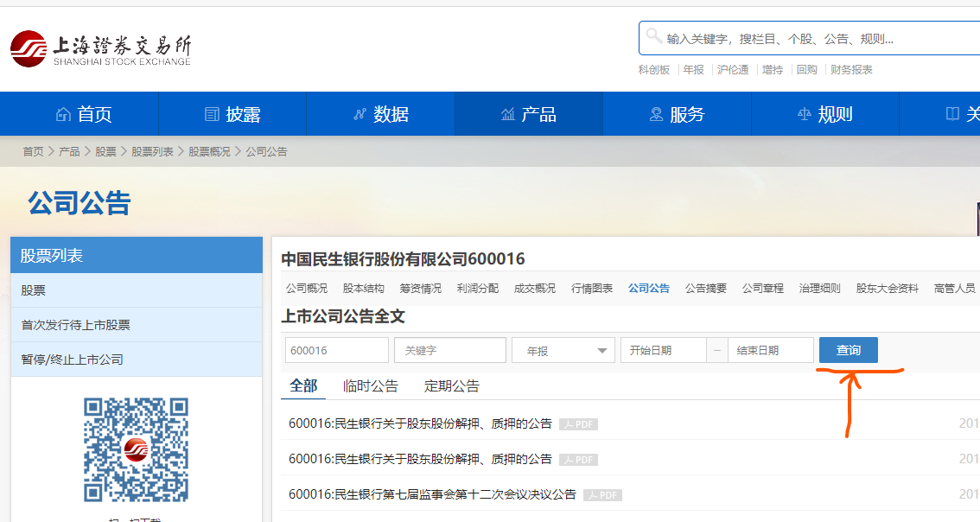The height and width of the screenshot is (522, 980).
Task: Click the blue 查询 search button
Action: pyautogui.click(x=848, y=350)
